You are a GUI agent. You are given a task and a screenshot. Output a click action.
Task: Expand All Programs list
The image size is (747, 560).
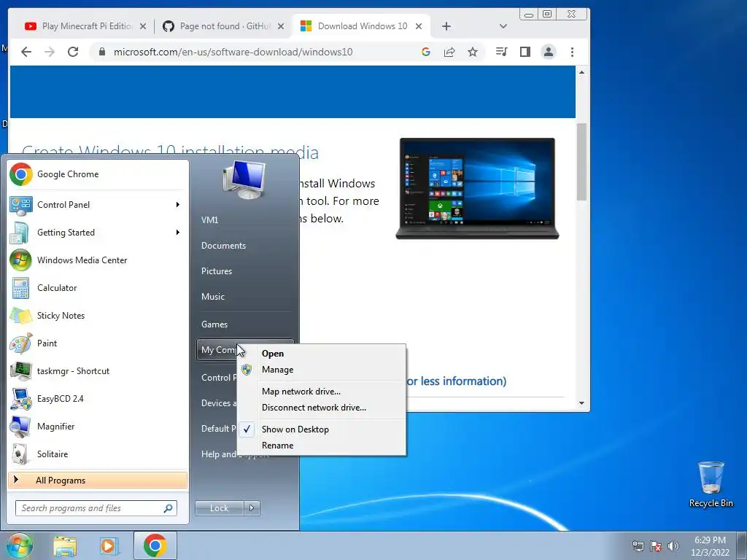coord(98,480)
